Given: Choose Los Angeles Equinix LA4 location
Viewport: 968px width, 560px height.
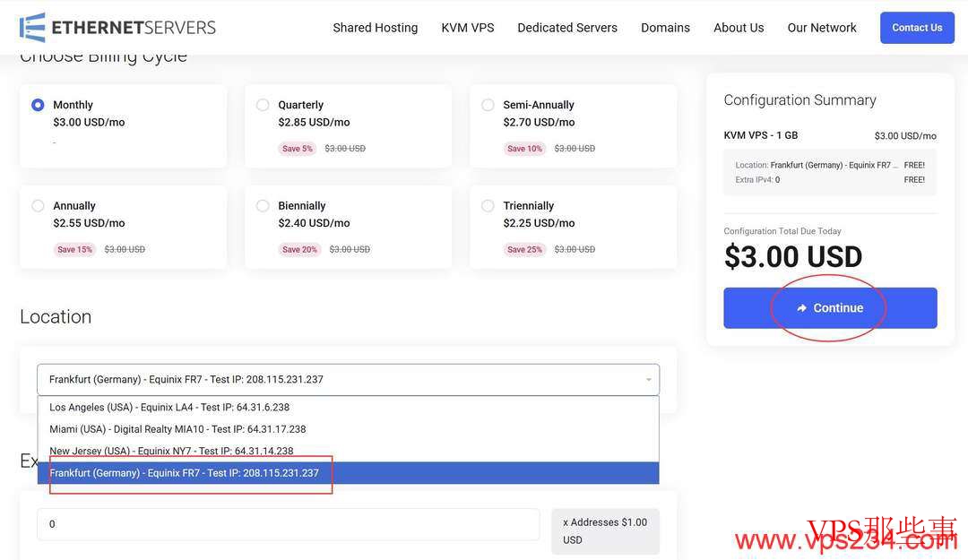Looking at the screenshot, I should (169, 408).
